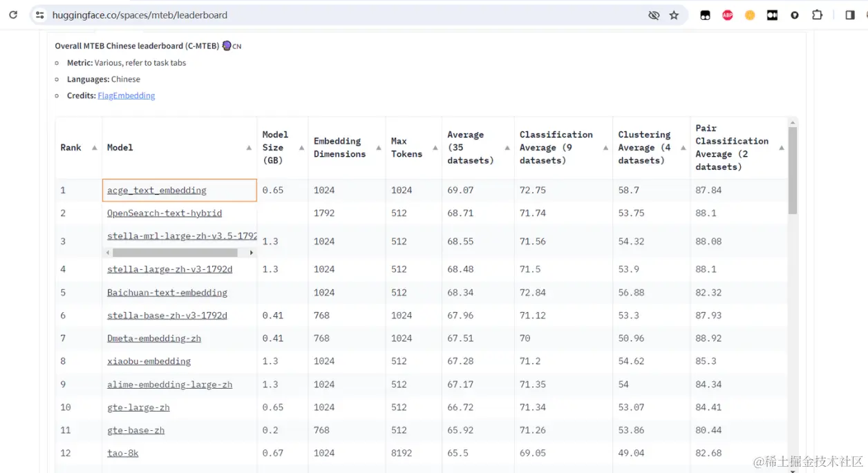Click the scrollbar up arrow of the table
The height and width of the screenshot is (473, 868).
click(x=793, y=122)
